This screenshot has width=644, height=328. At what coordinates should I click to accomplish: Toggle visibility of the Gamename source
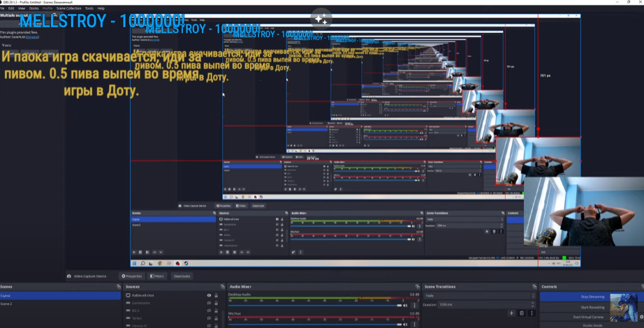tap(209, 303)
